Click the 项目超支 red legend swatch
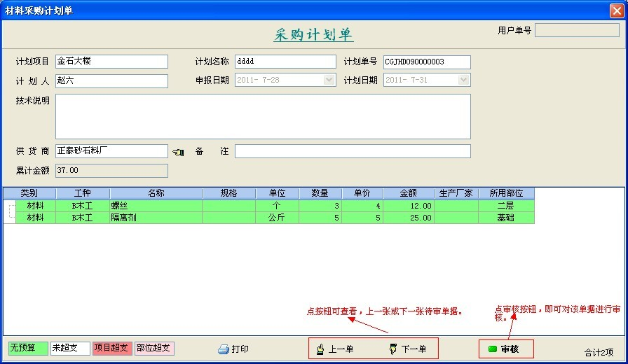This screenshot has height=364, width=628. click(x=112, y=348)
